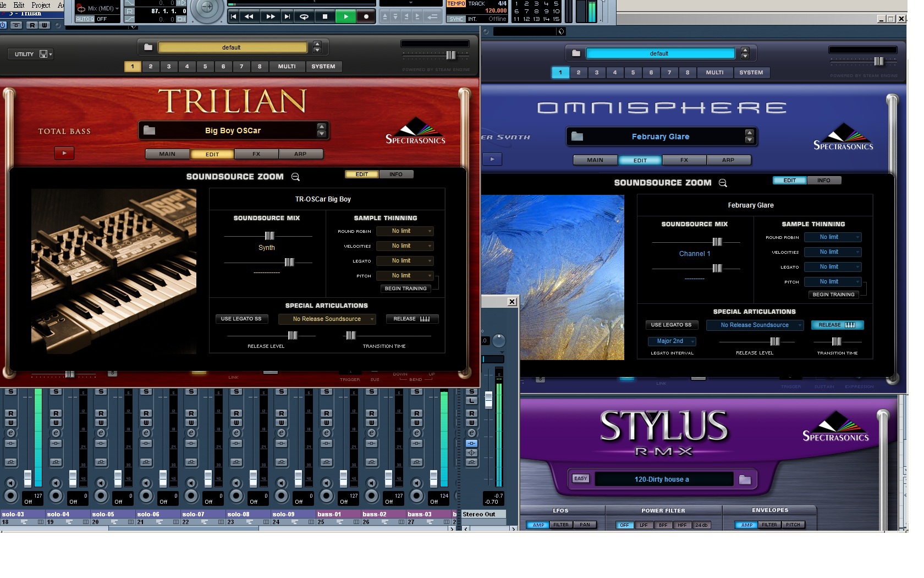The image size is (924, 578).
Task: Open Omnisphere SYSTEM page
Action: click(751, 73)
